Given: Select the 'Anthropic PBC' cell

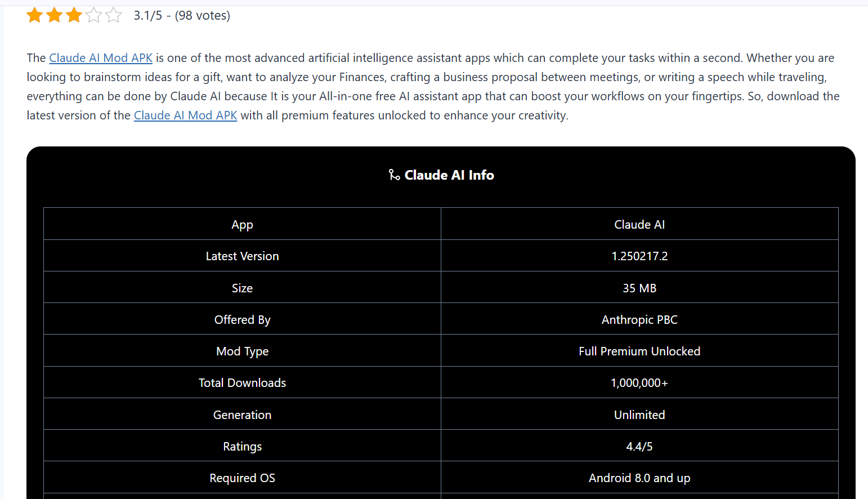Looking at the screenshot, I should tap(639, 319).
